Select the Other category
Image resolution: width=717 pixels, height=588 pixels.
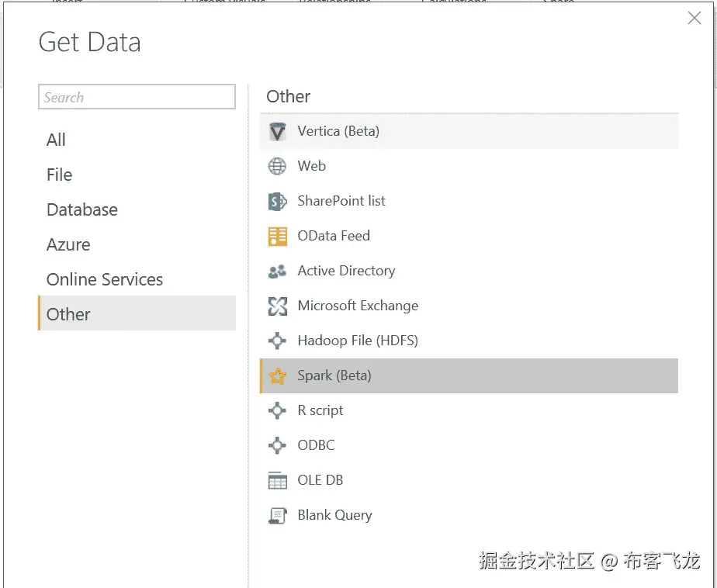point(68,314)
